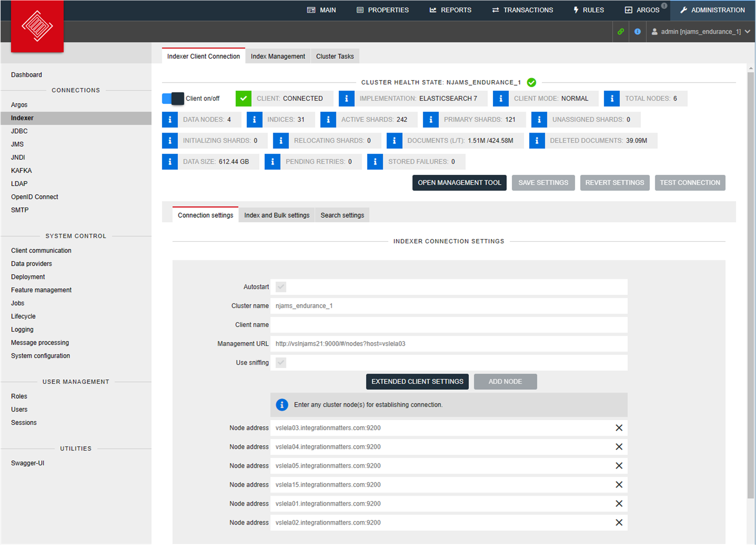Click info icon next to Stored Failures
This screenshot has width=756, height=545.
[x=375, y=162]
